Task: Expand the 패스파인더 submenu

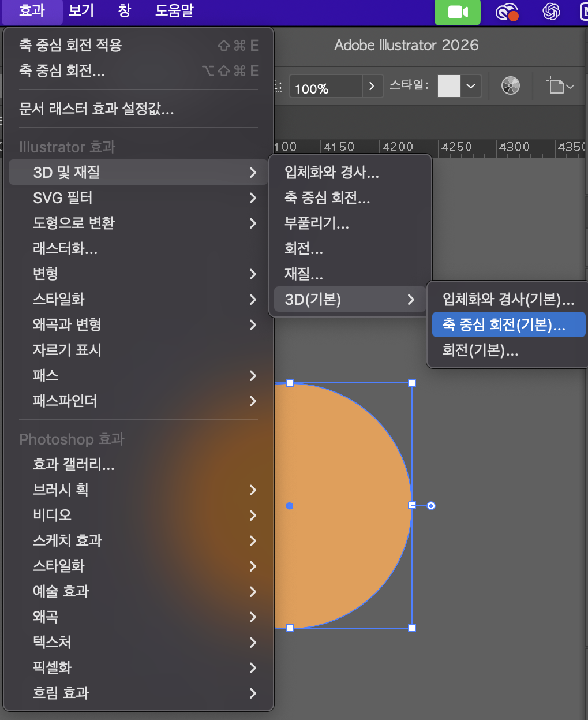Action: (138, 401)
